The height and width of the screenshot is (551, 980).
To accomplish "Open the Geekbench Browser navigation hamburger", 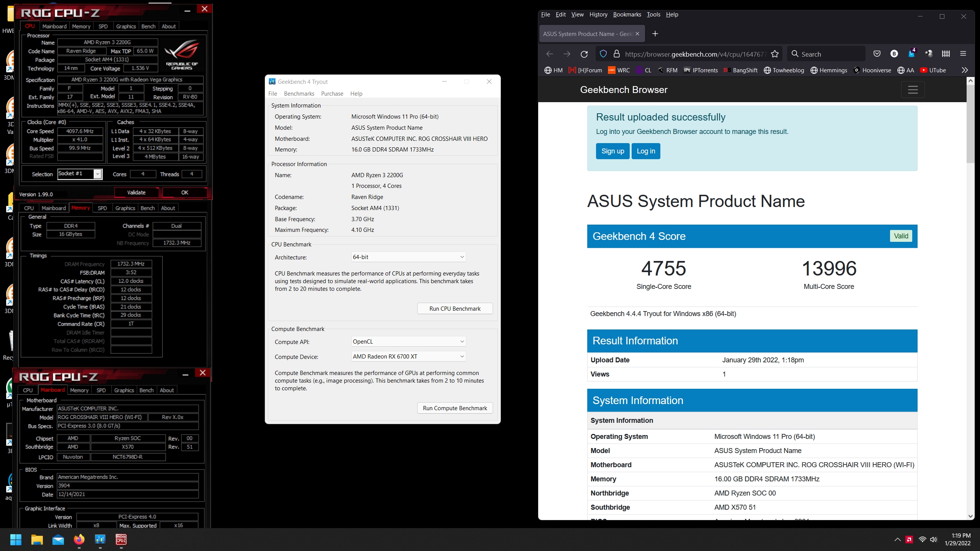I will [913, 90].
